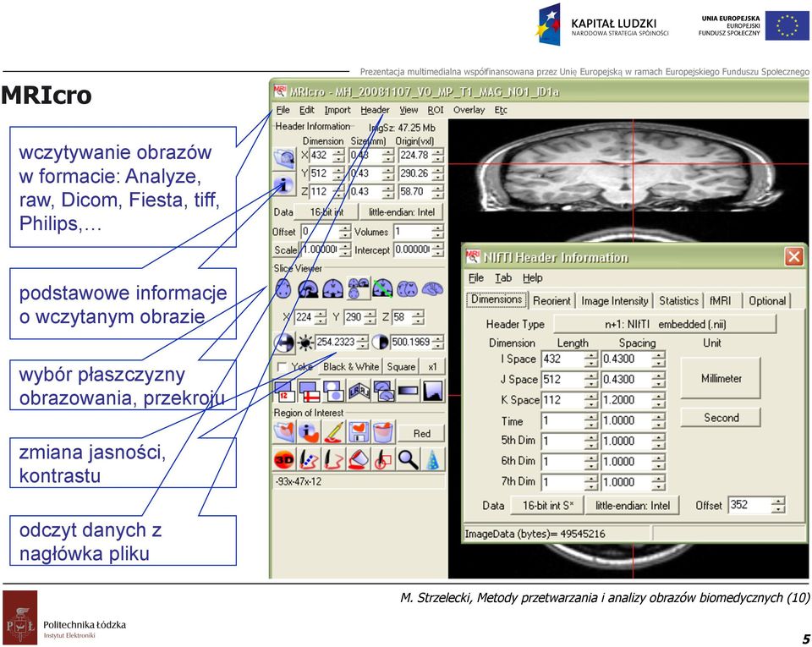Switch to the Optional tab
Screen dimensions: 812x647
point(767,301)
